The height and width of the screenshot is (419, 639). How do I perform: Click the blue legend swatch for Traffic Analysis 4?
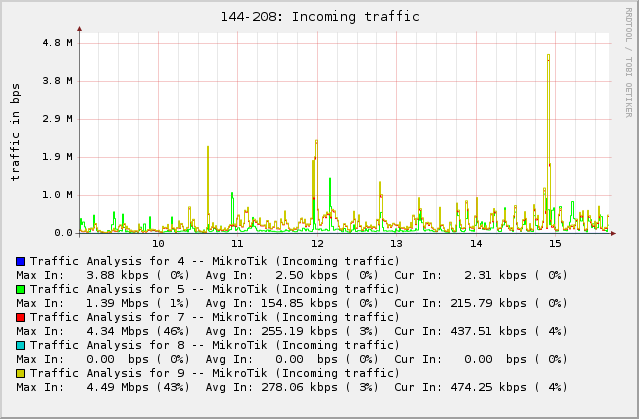pos(20,261)
